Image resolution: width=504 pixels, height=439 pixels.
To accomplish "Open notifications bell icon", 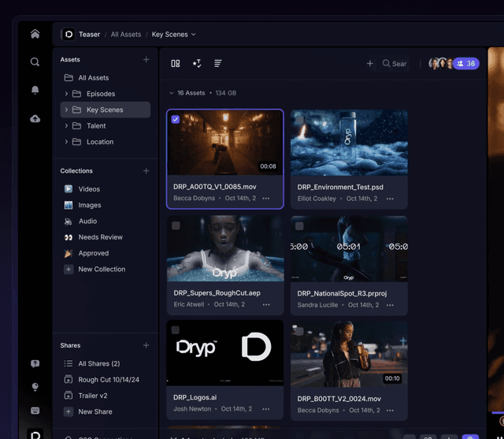I will click(x=35, y=90).
